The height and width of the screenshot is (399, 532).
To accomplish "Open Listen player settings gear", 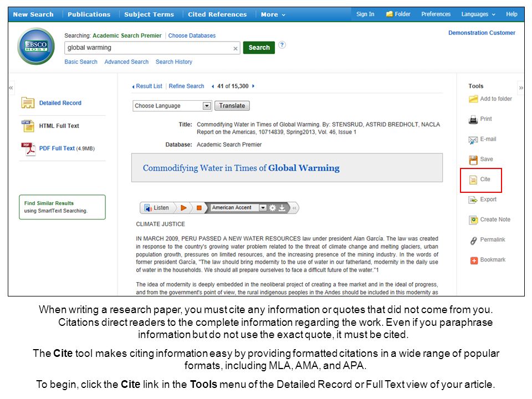I will (273, 208).
